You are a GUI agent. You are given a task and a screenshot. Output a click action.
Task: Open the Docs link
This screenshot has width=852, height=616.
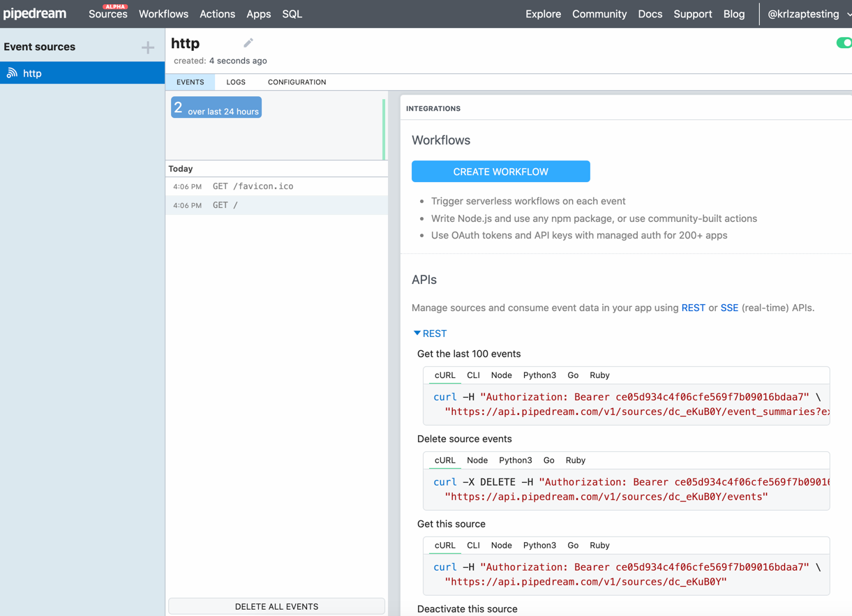pyautogui.click(x=650, y=14)
